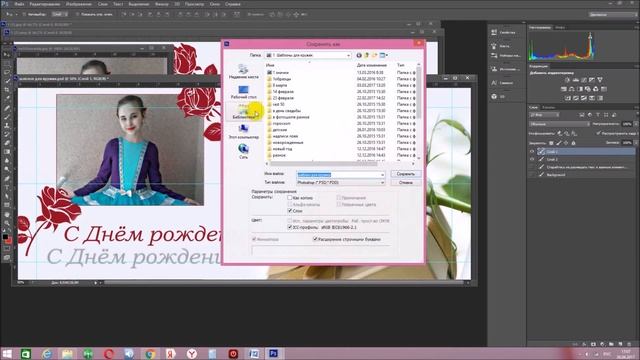Select the 'новый год' folder
Image resolution: width=640 pixels, height=360 pixels.
tap(282, 149)
